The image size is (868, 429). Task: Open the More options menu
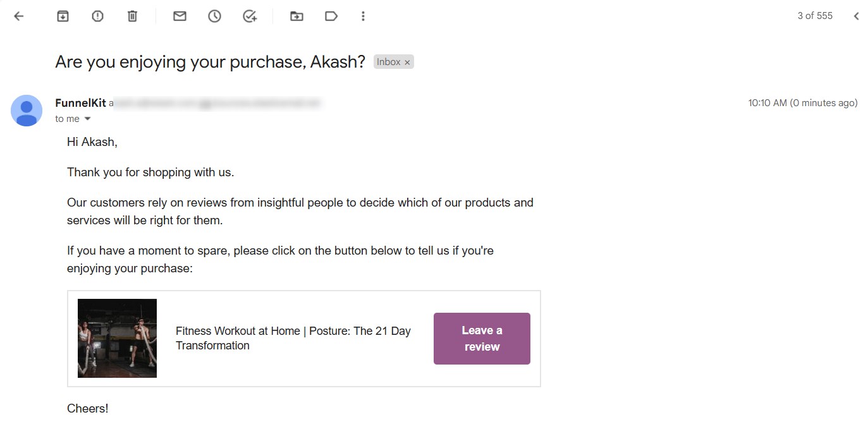point(363,16)
